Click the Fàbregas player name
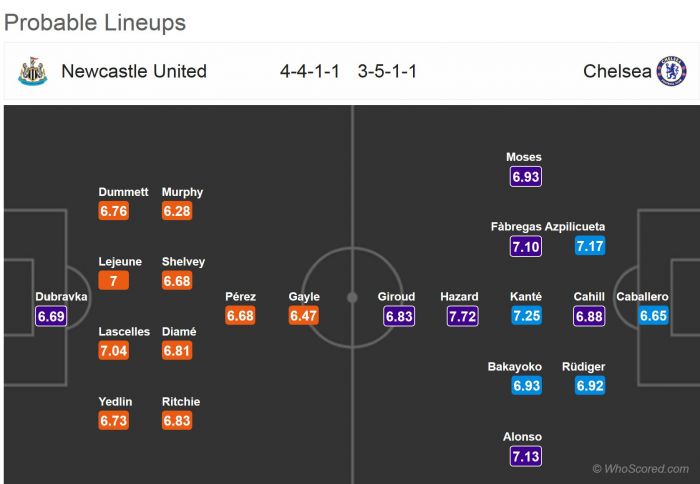The width and height of the screenshot is (700, 484). [x=516, y=227]
